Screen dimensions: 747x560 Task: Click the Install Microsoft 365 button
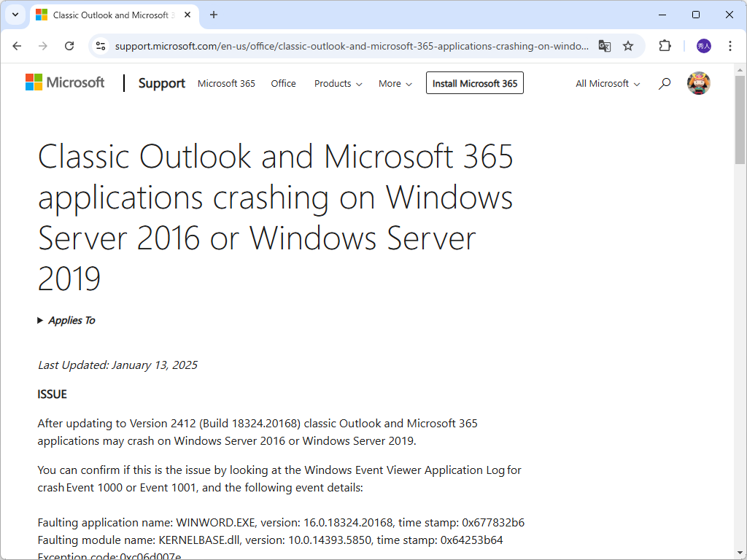point(474,83)
